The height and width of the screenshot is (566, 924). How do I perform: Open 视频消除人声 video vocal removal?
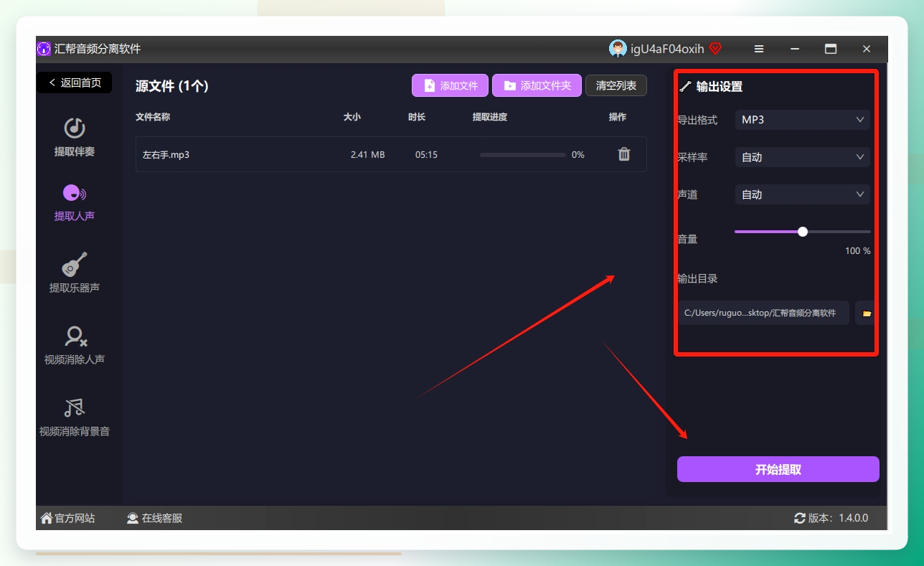(x=75, y=345)
